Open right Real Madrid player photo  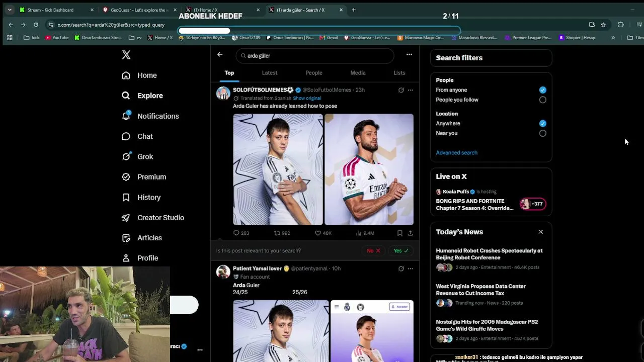tap(369, 169)
